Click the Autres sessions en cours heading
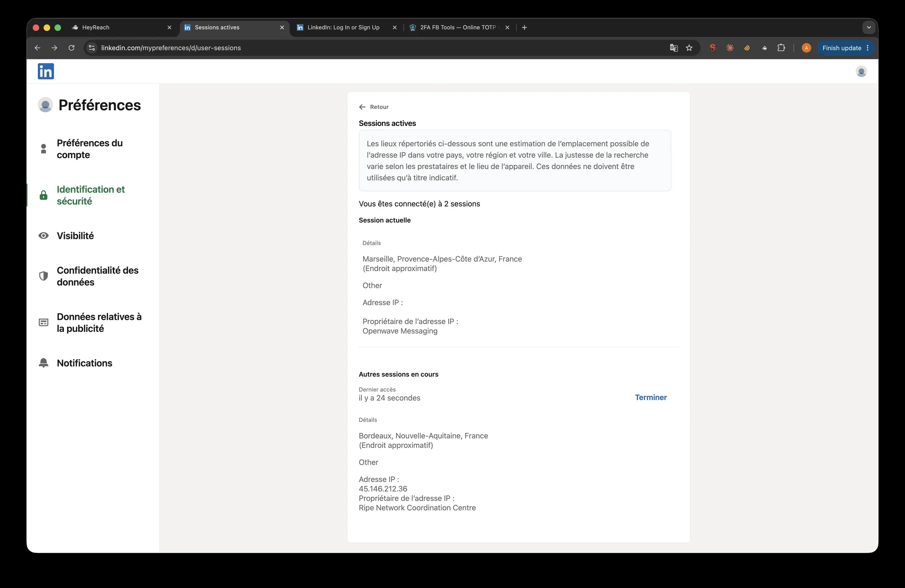The image size is (905, 588). (398, 374)
